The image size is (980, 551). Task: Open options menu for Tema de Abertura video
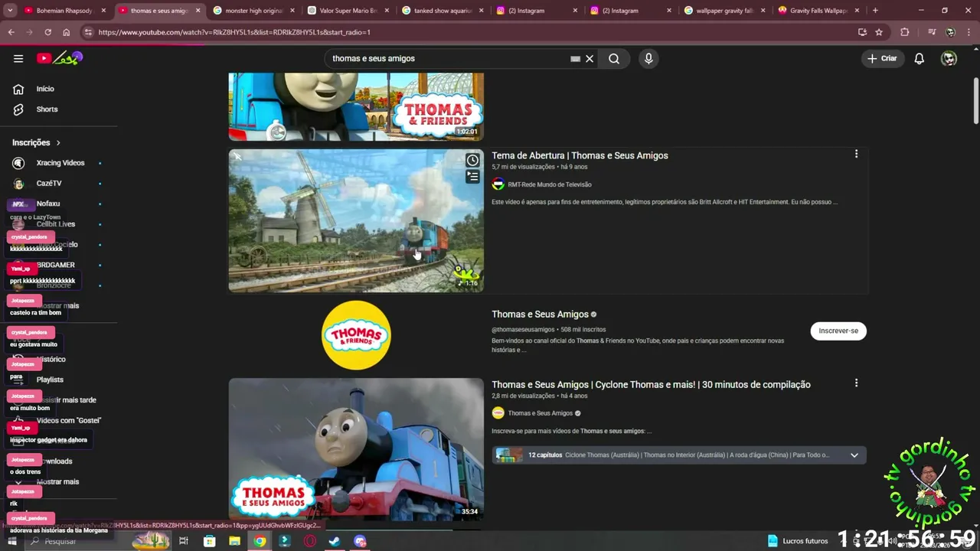856,155
